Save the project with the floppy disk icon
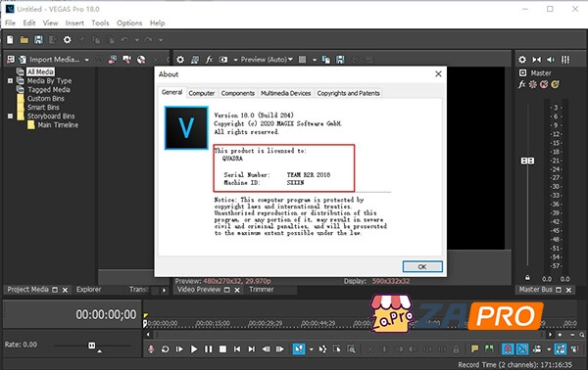Image resolution: width=588 pixels, height=370 pixels. pos(38,40)
